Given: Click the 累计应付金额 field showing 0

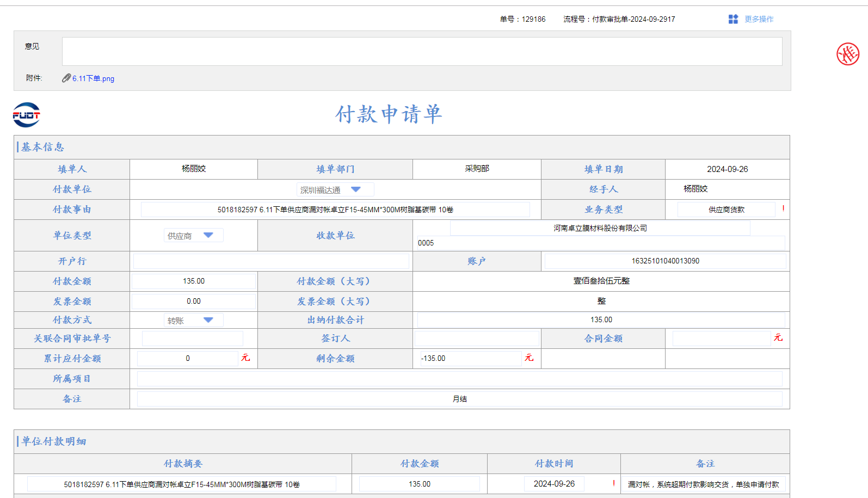Looking at the screenshot, I should point(188,359).
